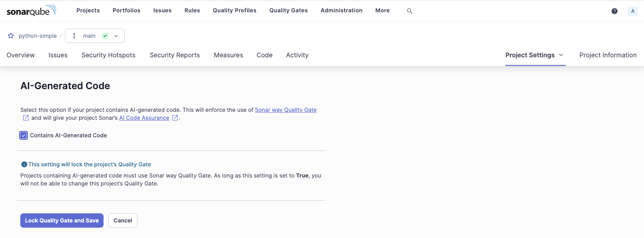Open the search magnifier icon
Screen dimensions: 644x238
click(x=409, y=11)
